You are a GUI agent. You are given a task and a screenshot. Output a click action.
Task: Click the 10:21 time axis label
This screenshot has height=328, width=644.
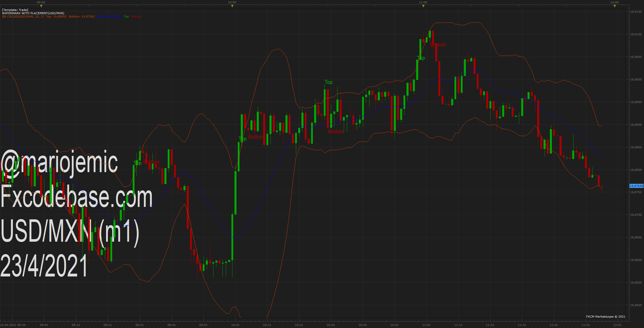(299, 325)
